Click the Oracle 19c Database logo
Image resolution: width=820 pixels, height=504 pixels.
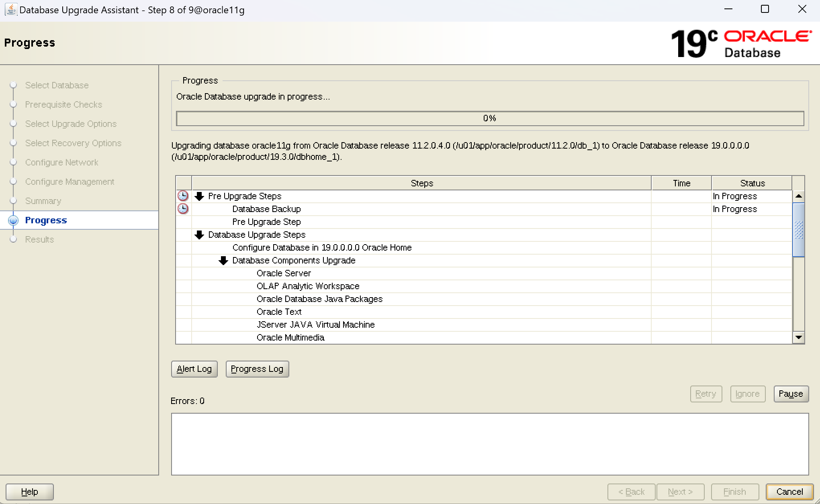pos(741,43)
